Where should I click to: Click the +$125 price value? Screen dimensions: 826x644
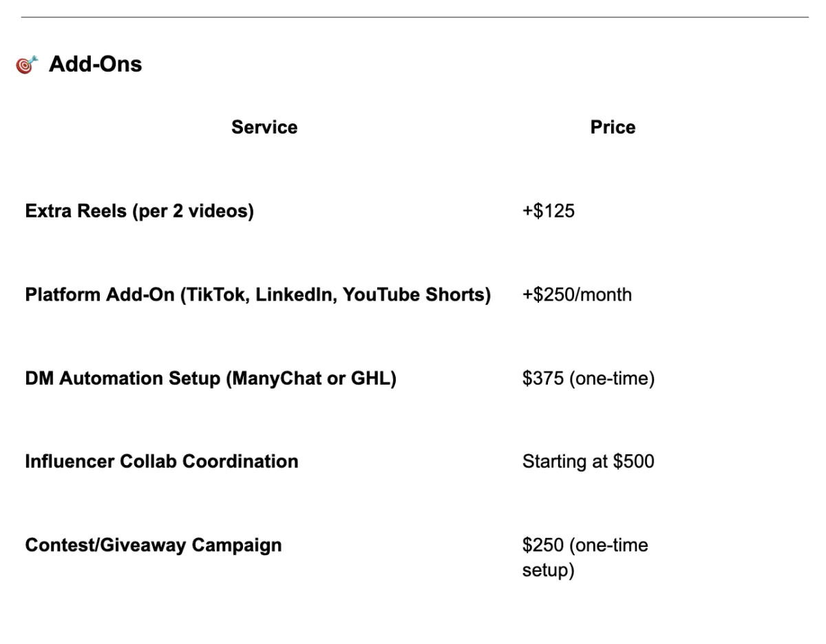[x=548, y=211]
